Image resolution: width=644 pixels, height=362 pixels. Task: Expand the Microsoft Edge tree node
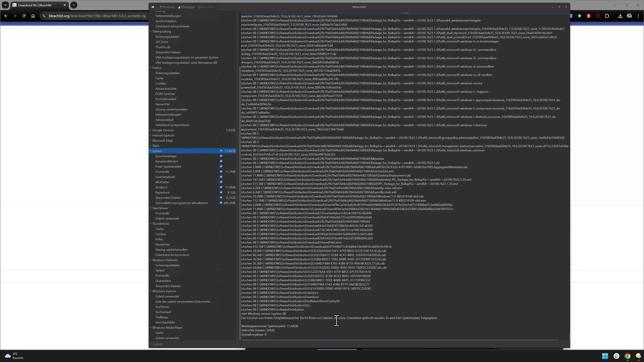pos(150,141)
